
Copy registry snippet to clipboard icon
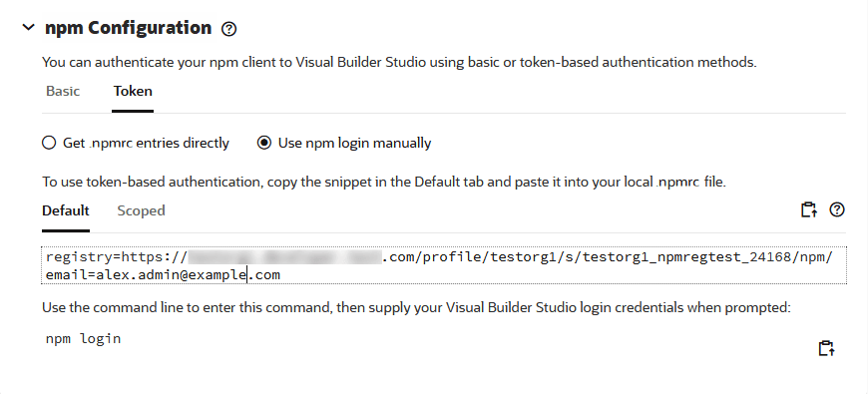coord(809,209)
